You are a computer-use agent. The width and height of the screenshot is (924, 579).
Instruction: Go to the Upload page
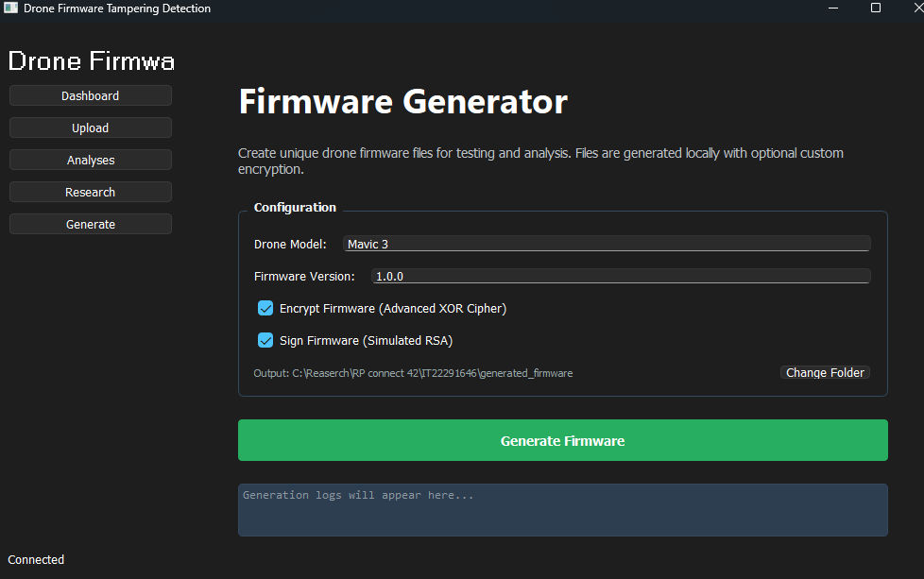click(x=90, y=128)
